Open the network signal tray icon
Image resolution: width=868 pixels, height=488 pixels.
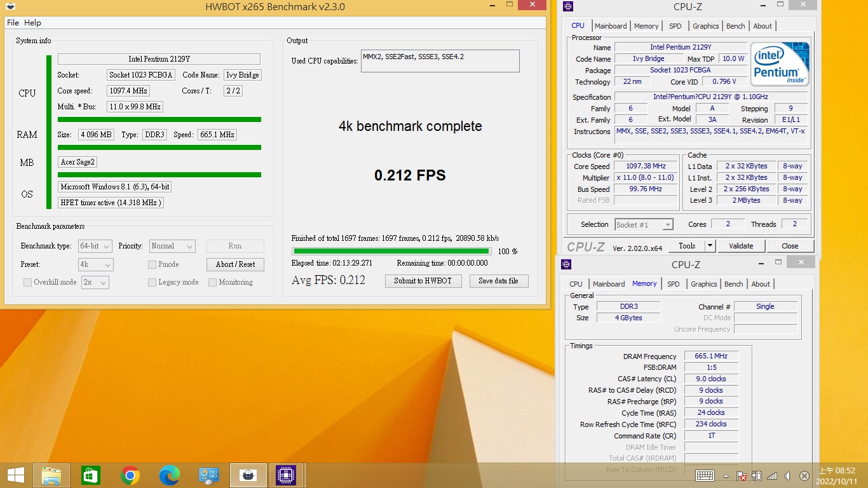point(772,475)
